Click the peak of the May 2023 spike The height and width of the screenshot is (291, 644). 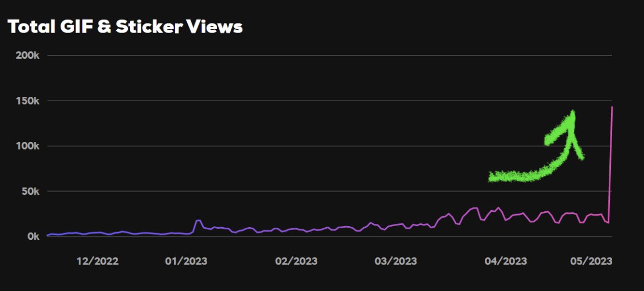coord(612,107)
